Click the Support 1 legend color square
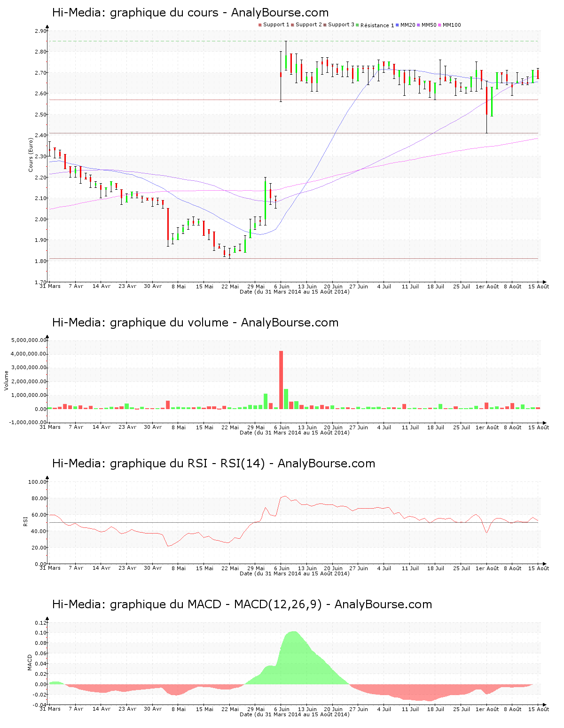The height and width of the screenshot is (728, 564). point(260,25)
